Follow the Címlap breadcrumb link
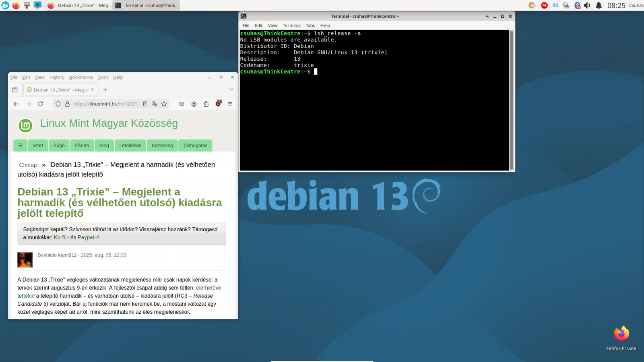 tap(28, 165)
